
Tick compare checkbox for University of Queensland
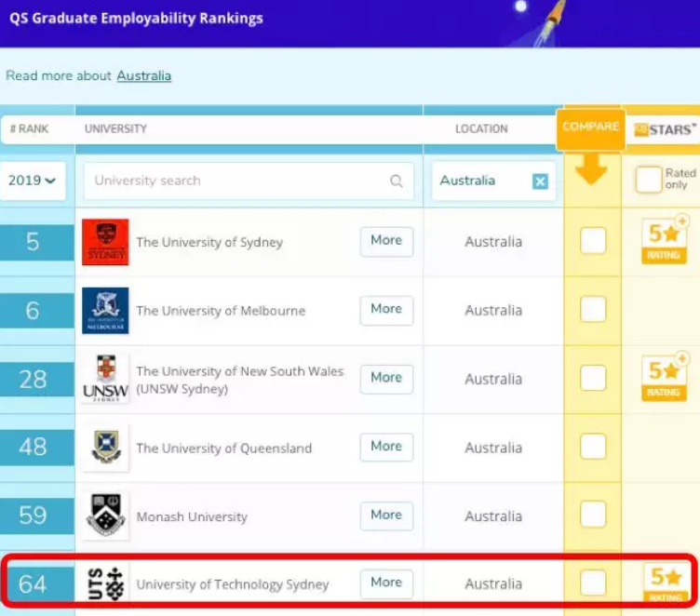593,446
